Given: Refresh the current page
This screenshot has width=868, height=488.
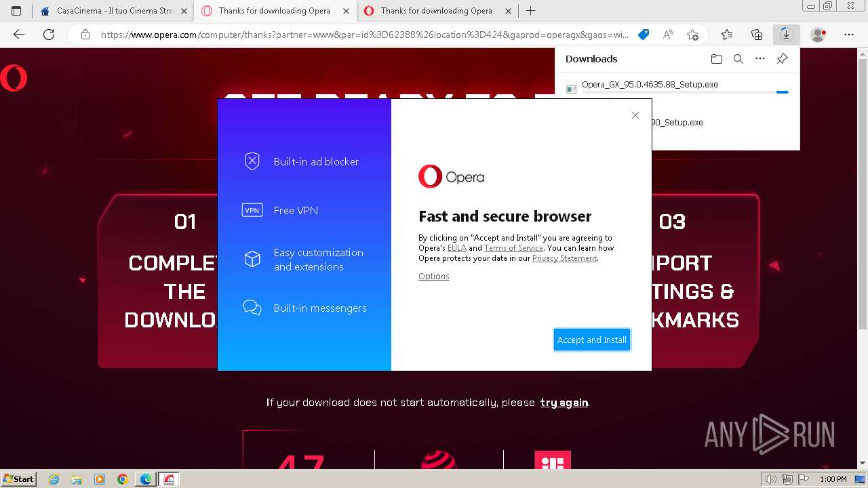Looking at the screenshot, I should point(49,35).
